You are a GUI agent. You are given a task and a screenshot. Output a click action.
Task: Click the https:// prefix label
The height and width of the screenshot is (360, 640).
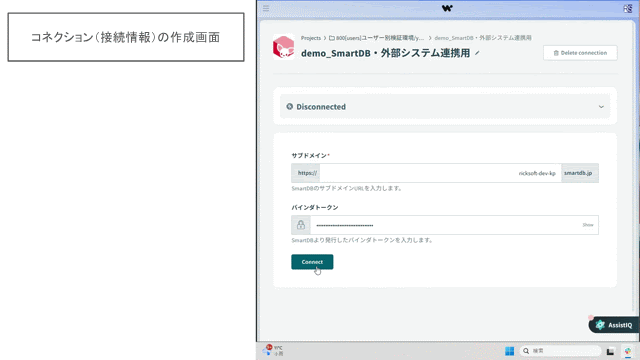click(x=307, y=173)
